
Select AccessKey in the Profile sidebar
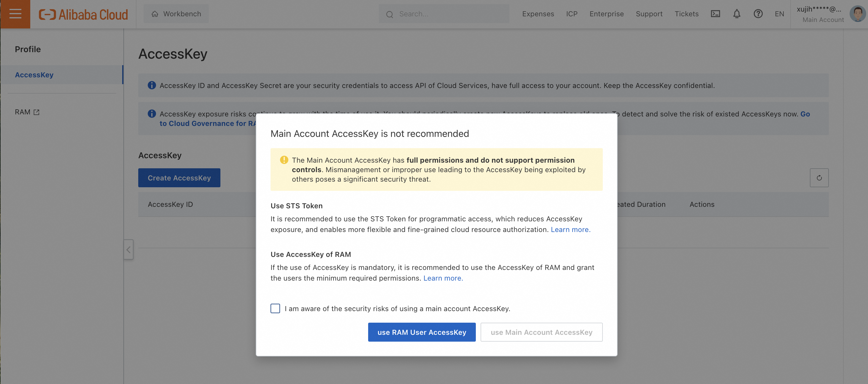point(62,75)
